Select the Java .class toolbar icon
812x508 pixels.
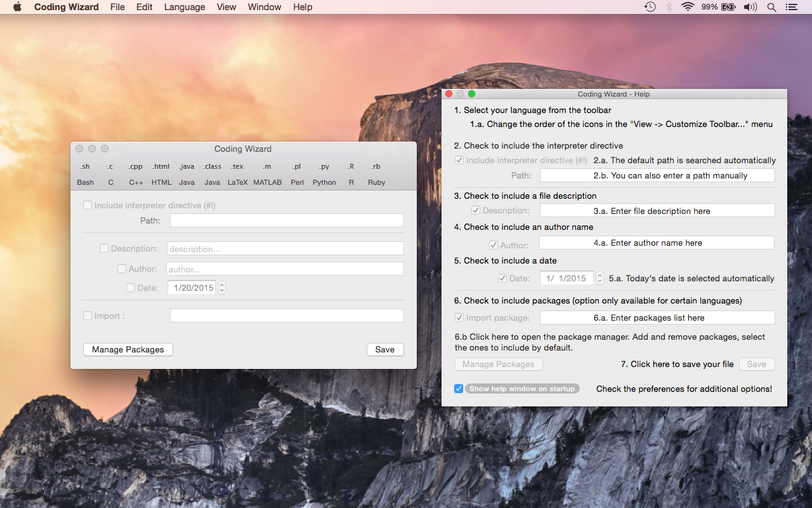pyautogui.click(x=213, y=174)
